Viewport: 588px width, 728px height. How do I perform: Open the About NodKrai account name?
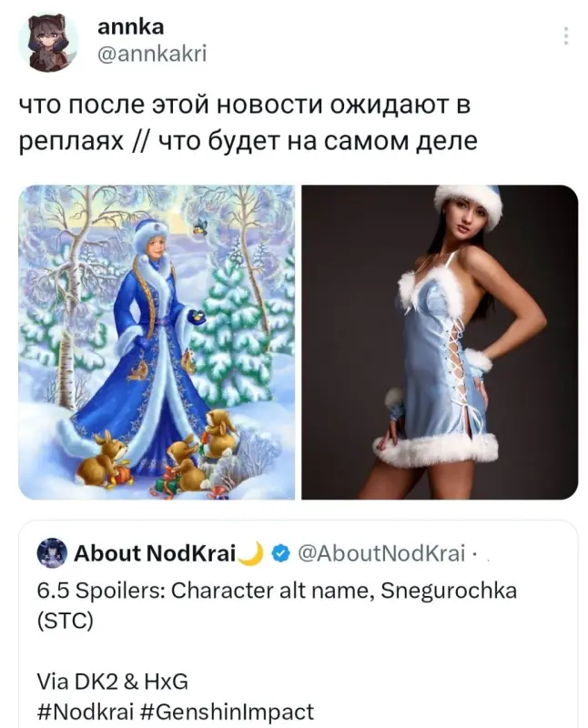coord(155,553)
